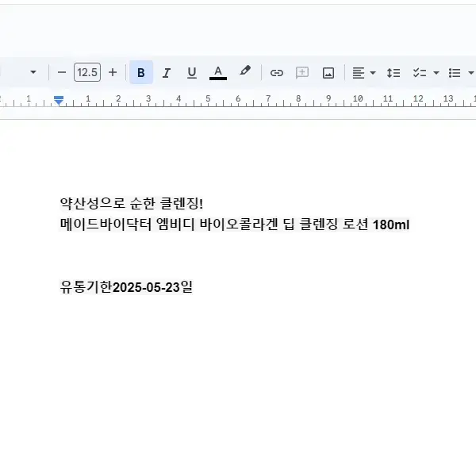Expand the bulleted list options arrow

pos(470,73)
